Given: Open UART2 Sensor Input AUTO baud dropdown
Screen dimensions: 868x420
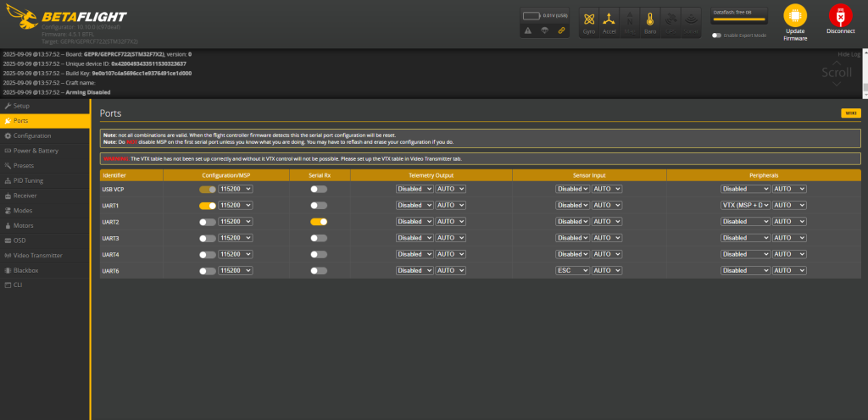Looking at the screenshot, I should click(x=607, y=222).
